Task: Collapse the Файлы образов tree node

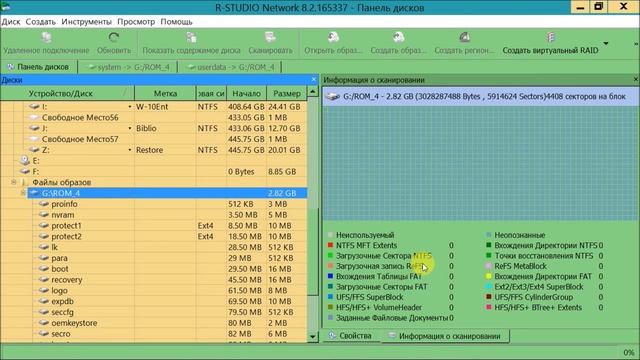Action: 13,182
